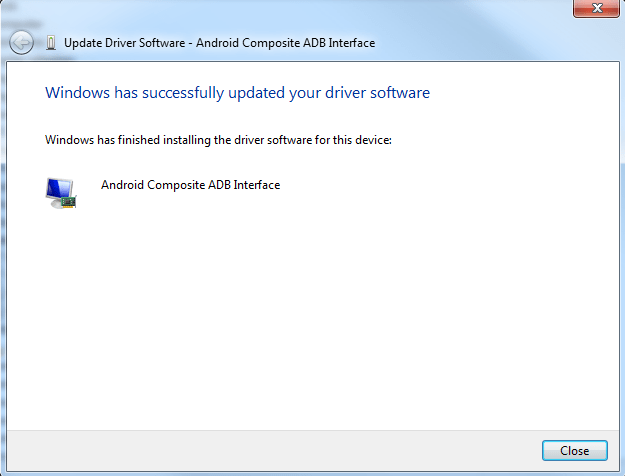The height and width of the screenshot is (476, 625).
Task: Click the Back arrow button
Action: click(x=21, y=43)
